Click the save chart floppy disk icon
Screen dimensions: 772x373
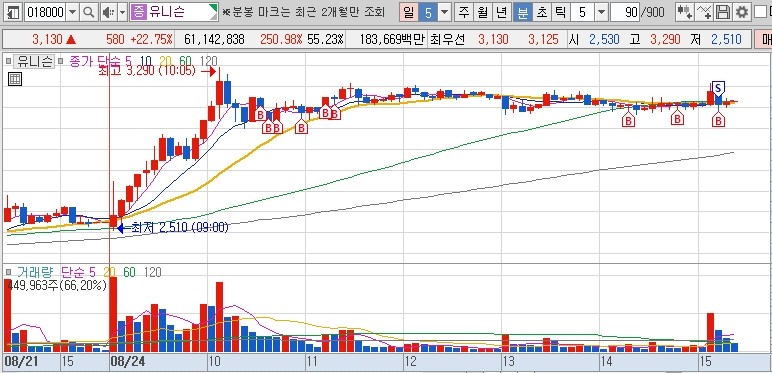(723, 13)
